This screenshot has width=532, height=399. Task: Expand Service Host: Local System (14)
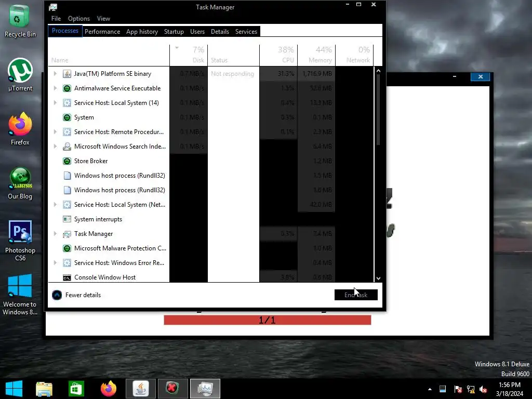pos(55,103)
